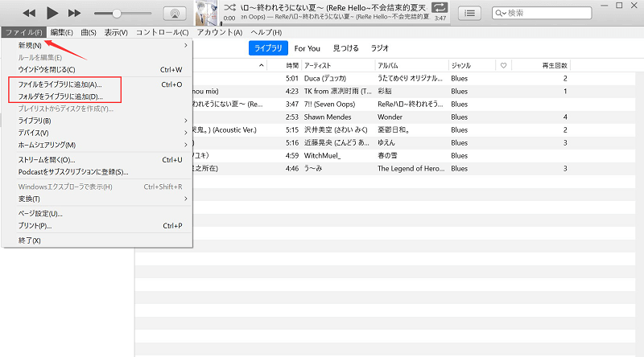Select the TK from 凛冽时雨 artist cell
The width and height of the screenshot is (644, 357).
coord(337,91)
